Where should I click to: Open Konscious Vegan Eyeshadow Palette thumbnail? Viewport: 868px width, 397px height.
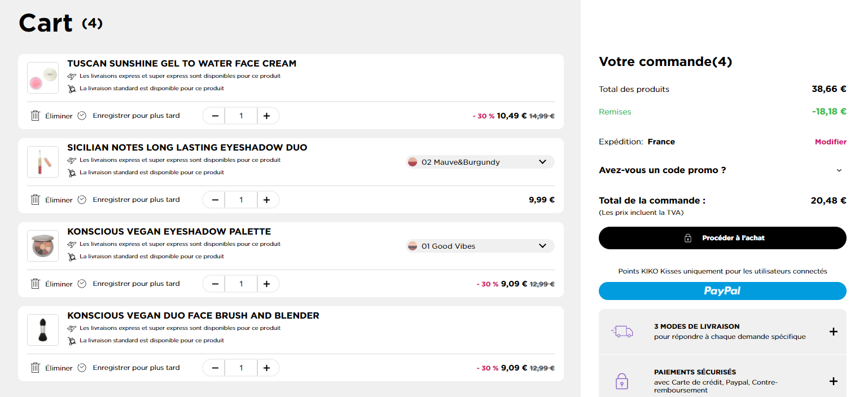[x=43, y=246]
